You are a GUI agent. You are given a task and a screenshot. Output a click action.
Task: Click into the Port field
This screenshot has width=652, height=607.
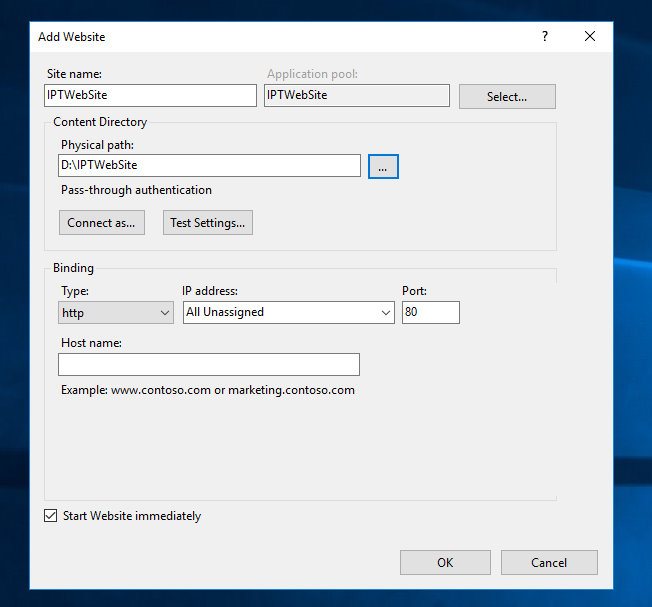point(430,313)
